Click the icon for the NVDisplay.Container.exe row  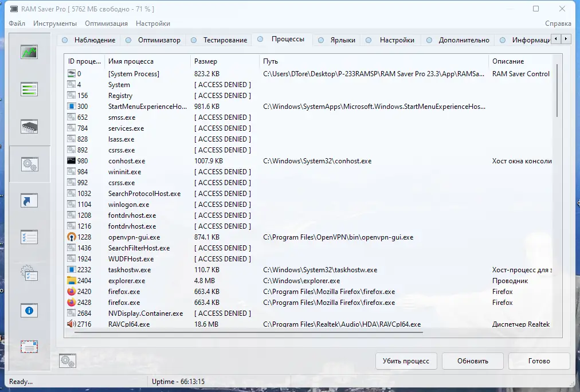(x=72, y=313)
